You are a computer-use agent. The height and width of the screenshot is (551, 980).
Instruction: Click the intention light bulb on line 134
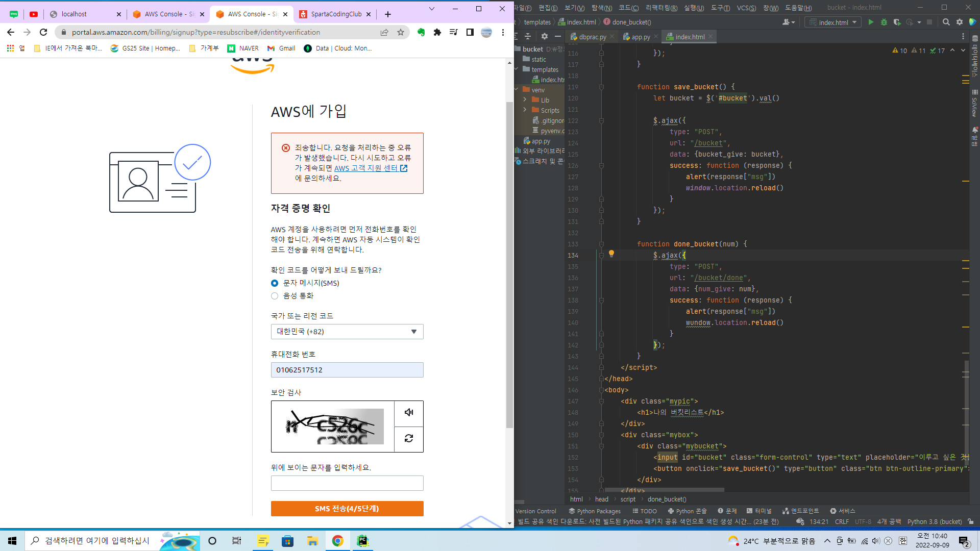point(611,254)
